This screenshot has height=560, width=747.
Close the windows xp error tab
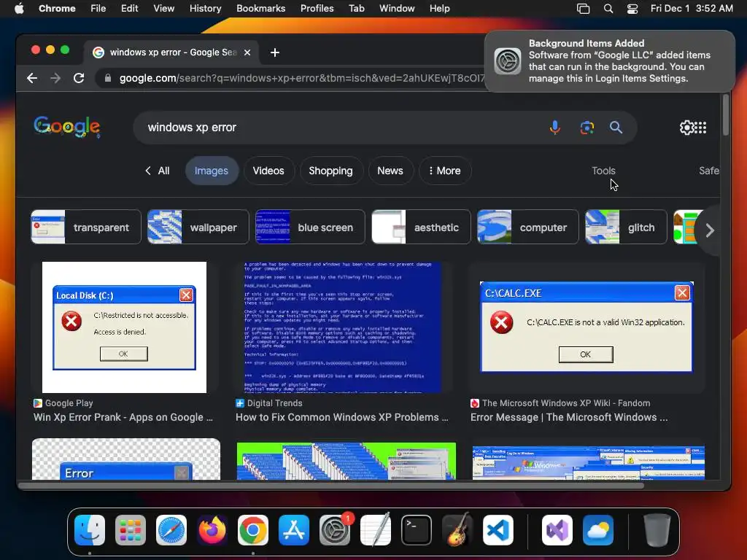[x=247, y=52]
